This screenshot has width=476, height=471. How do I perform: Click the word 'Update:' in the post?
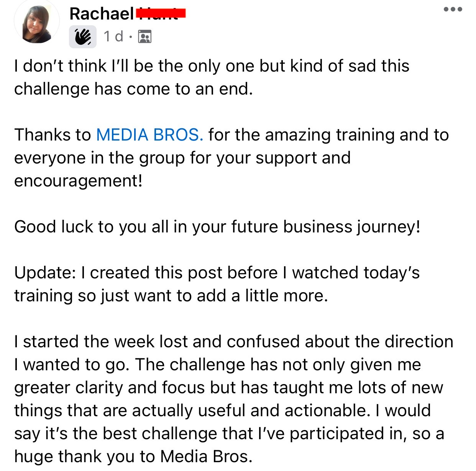45,273
